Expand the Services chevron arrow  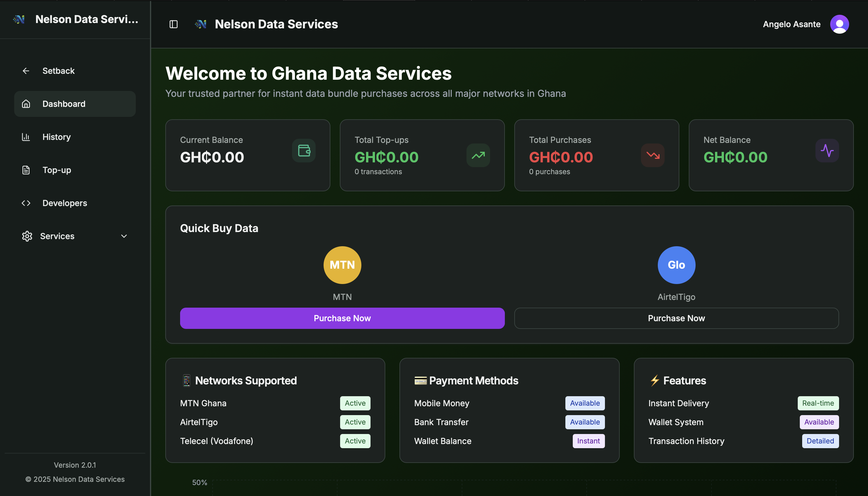(x=124, y=236)
